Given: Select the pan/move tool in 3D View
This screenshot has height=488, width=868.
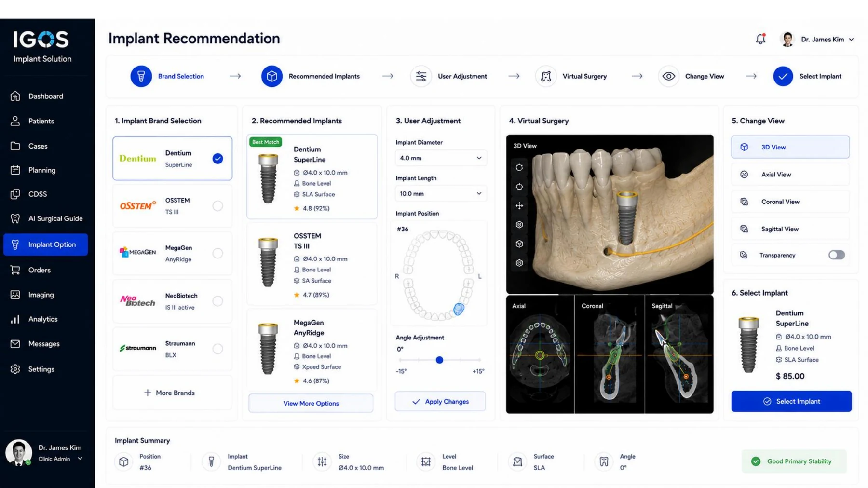Looking at the screenshot, I should point(519,206).
